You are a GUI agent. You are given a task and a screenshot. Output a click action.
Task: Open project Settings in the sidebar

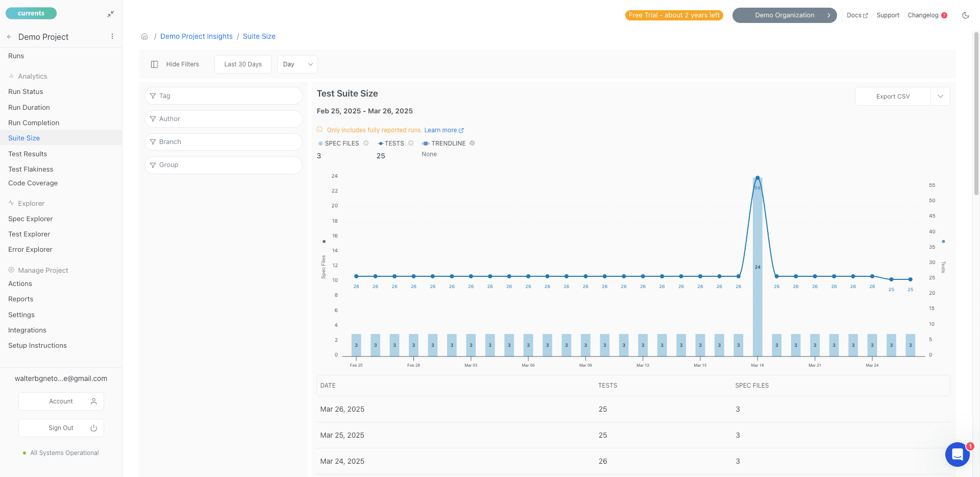pyautogui.click(x=21, y=315)
